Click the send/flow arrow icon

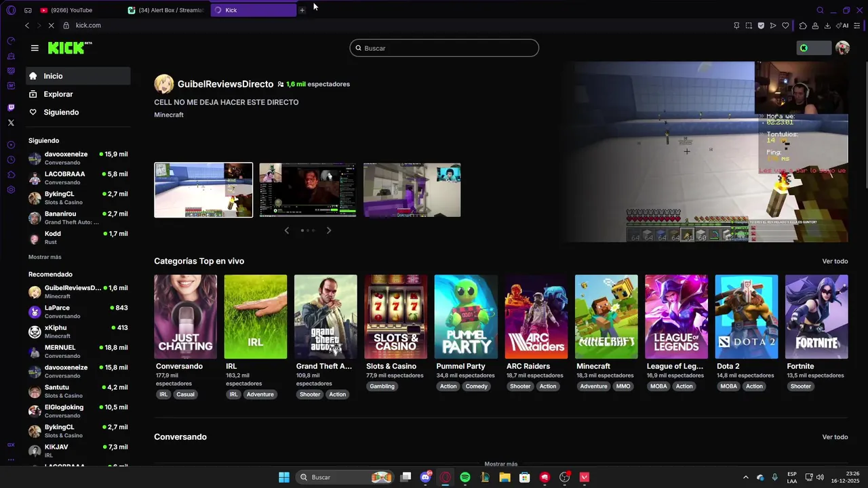773,26
